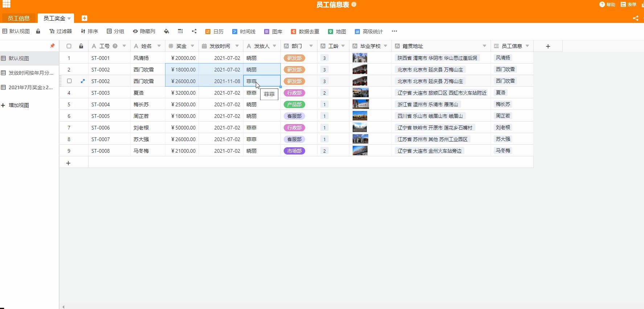
Task: Click the 产品部 tag in row ST-0004
Action: tap(294, 104)
